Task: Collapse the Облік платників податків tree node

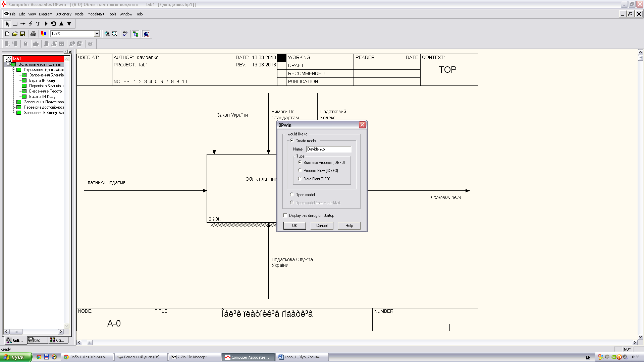Action: [x=8, y=64]
